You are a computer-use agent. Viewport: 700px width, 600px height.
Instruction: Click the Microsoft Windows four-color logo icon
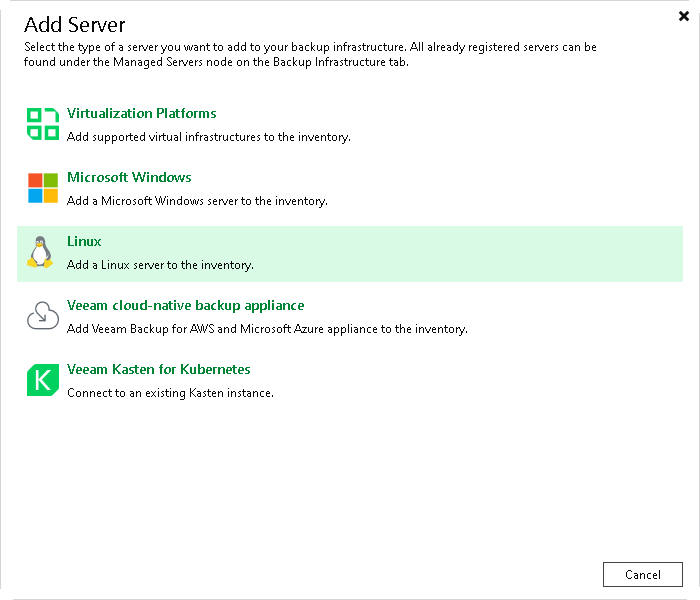(x=43, y=188)
